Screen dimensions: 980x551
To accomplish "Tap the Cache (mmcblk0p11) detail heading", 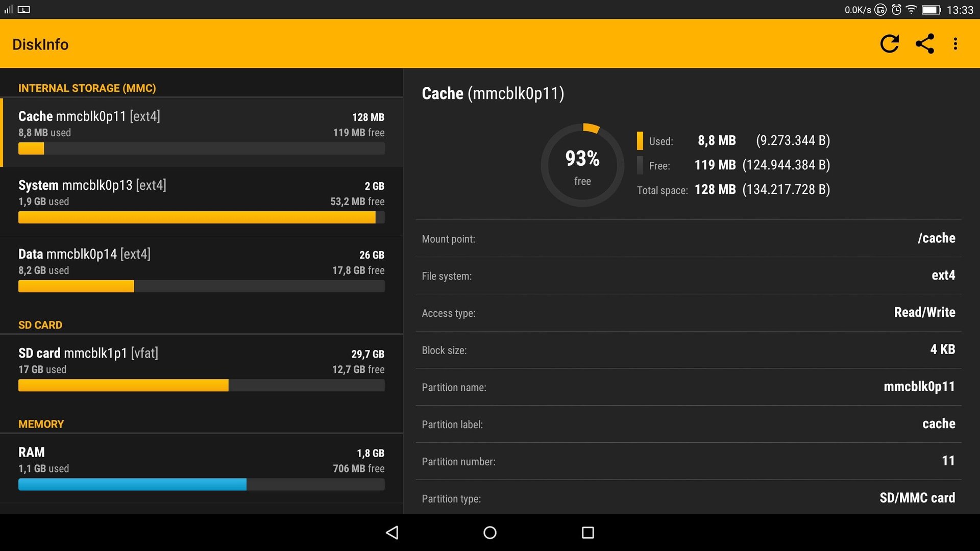I will coord(493,93).
